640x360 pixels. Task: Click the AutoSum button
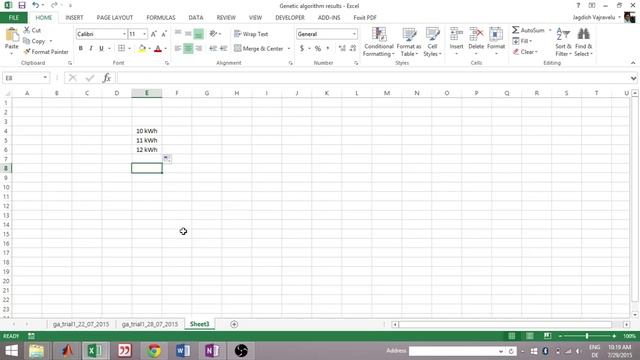coord(529,30)
